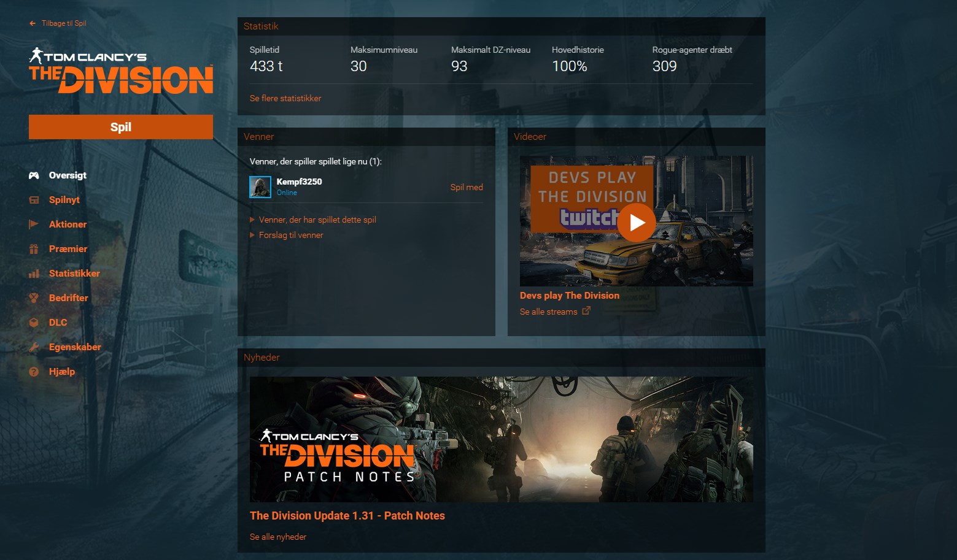957x560 pixels.
Task: Click 'Venner, der spiller spillet lige nu (1):' text
Action: coord(316,161)
